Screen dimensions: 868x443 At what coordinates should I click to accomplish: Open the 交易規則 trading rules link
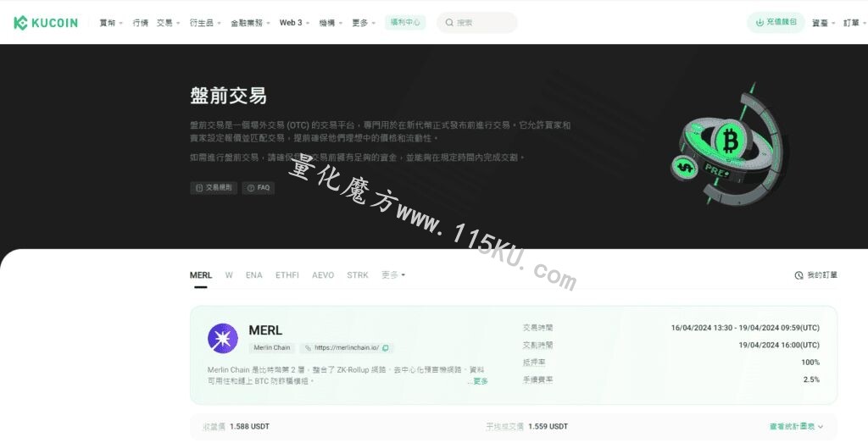pos(214,188)
